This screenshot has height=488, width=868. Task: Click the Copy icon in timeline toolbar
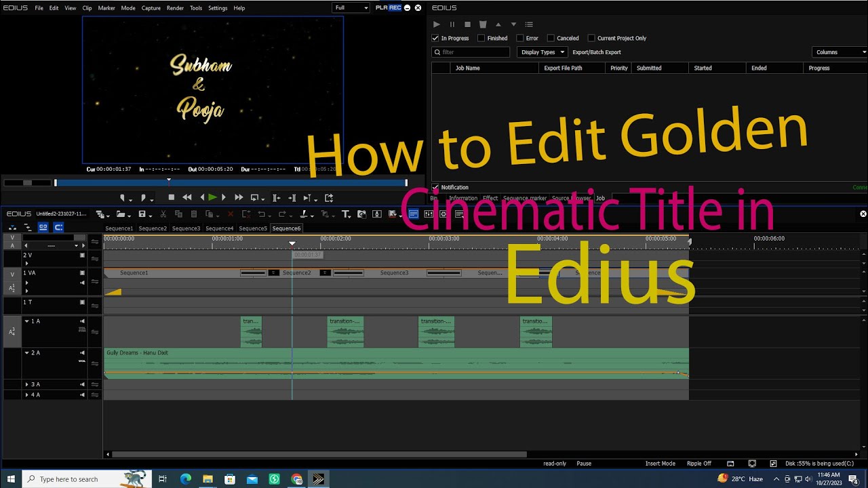178,214
